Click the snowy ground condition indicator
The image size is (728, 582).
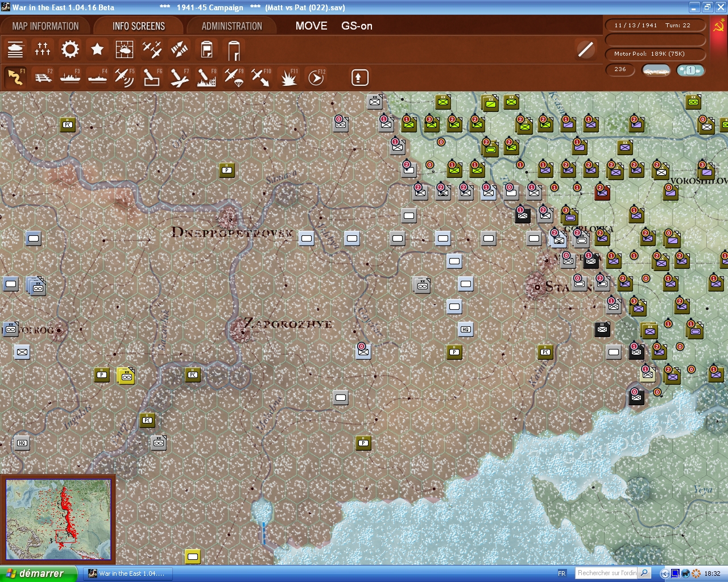click(x=656, y=70)
